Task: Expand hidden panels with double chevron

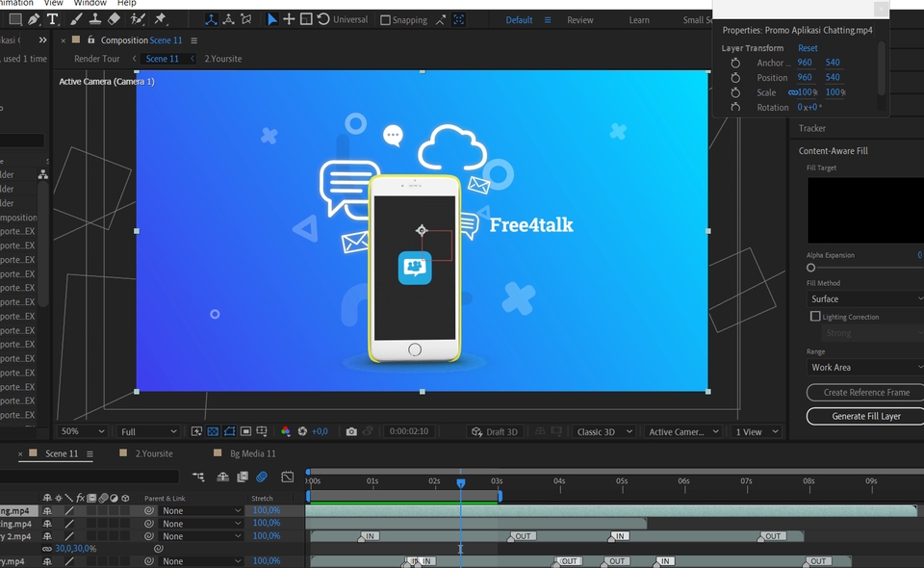Action: pos(42,40)
